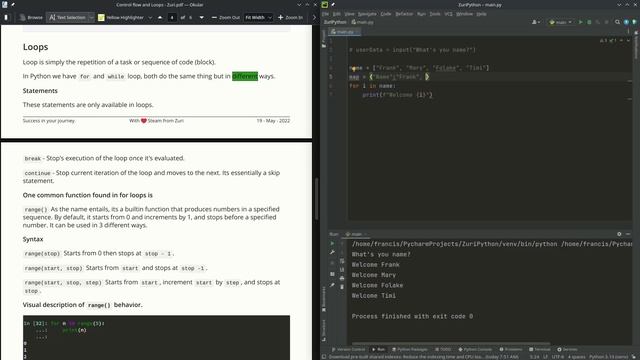
Task: Hide the Run panel with minimize icon
Action: pyautogui.click(x=628, y=234)
